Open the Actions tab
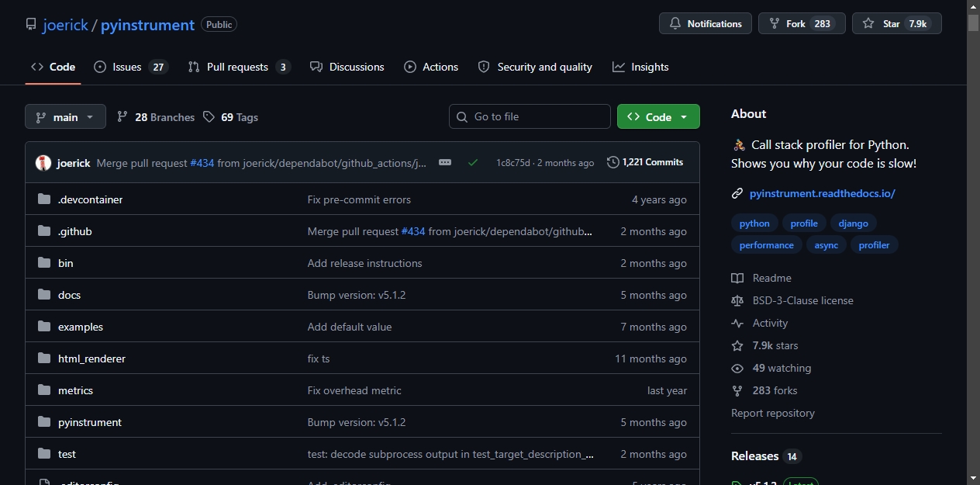Image resolution: width=980 pixels, height=485 pixels. pos(431,67)
